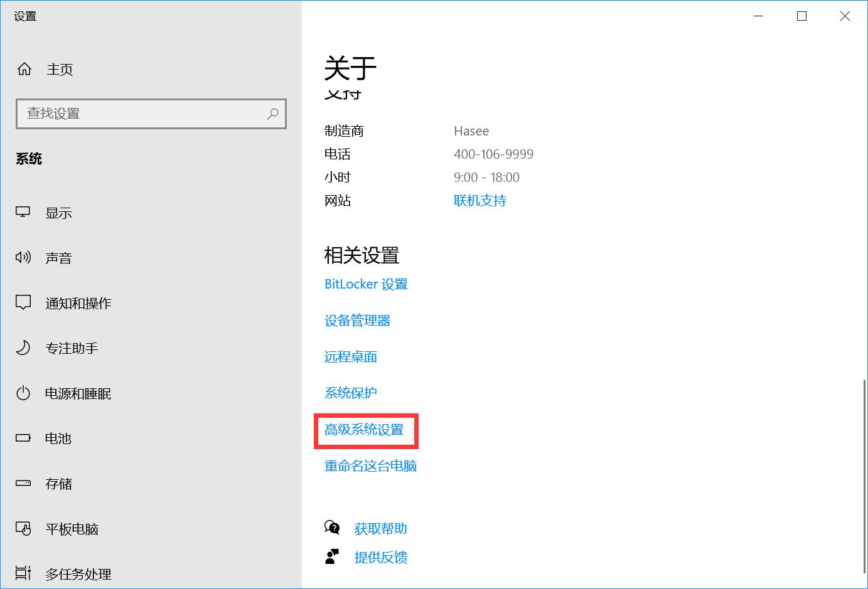Screen dimensions: 868x589
Task: Open 远程桌面 link
Action: coord(351,357)
